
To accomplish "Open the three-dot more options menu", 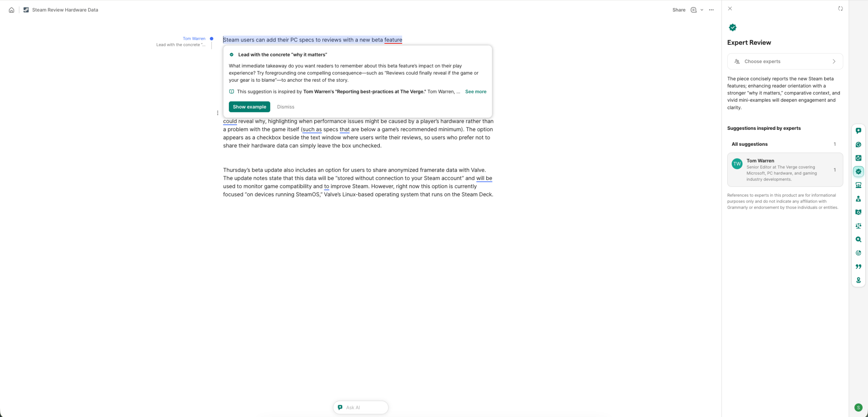I will [711, 10].
